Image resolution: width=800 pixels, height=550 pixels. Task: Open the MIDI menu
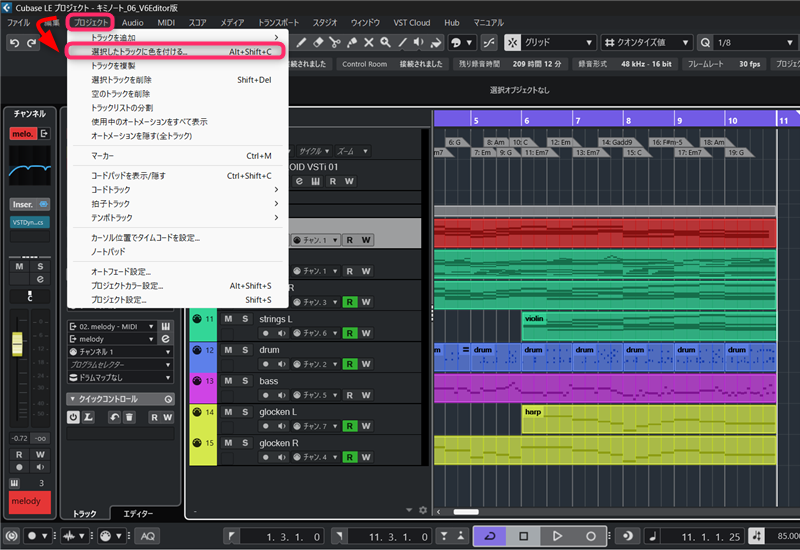point(166,22)
